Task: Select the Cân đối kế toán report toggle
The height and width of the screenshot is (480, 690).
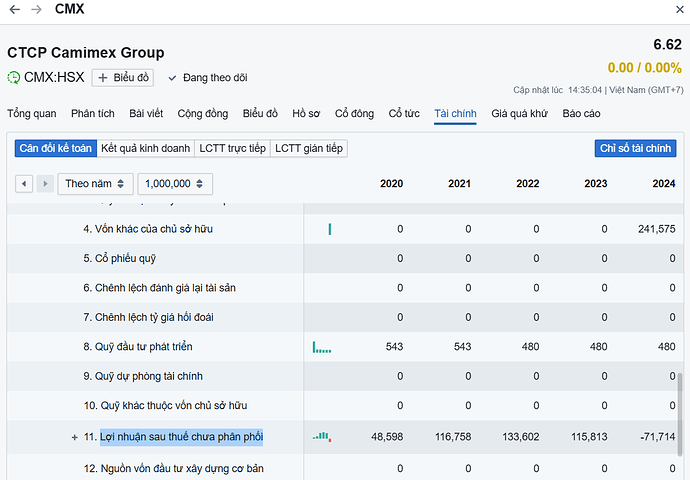Action: click(55, 148)
